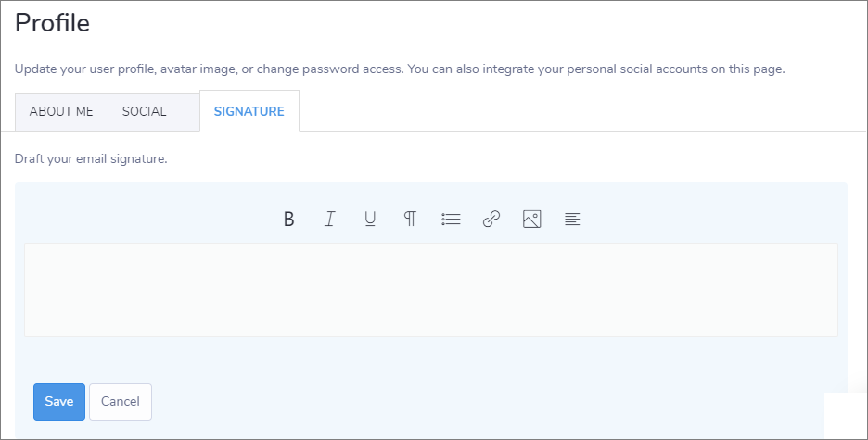This screenshot has width=868, height=440.
Task: Click empty toolbar space left of Bold
Action: coord(148,220)
